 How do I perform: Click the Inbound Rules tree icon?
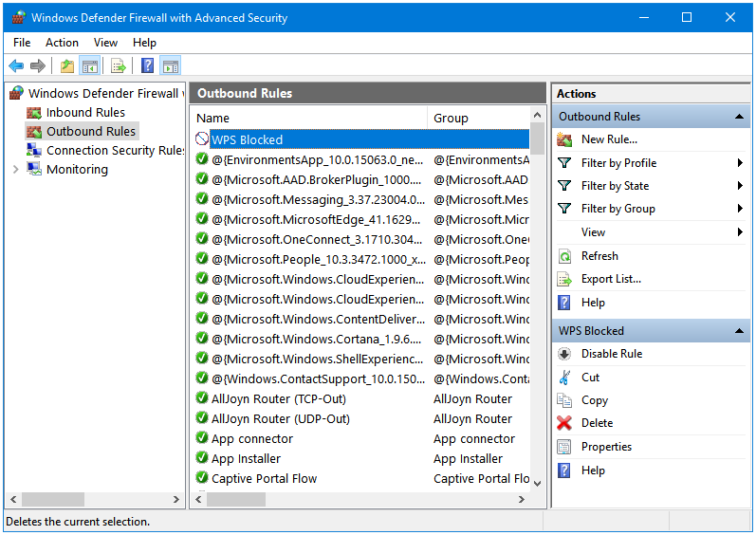point(34,113)
